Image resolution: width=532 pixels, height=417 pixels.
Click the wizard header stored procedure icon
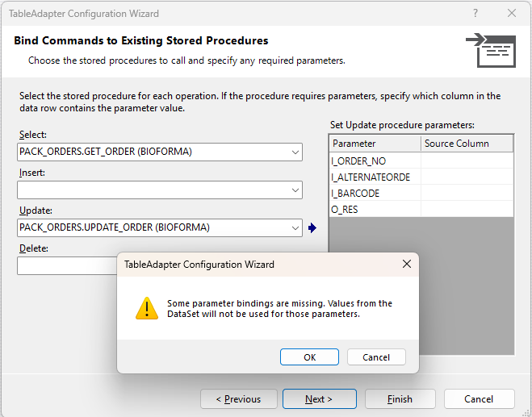(x=490, y=49)
